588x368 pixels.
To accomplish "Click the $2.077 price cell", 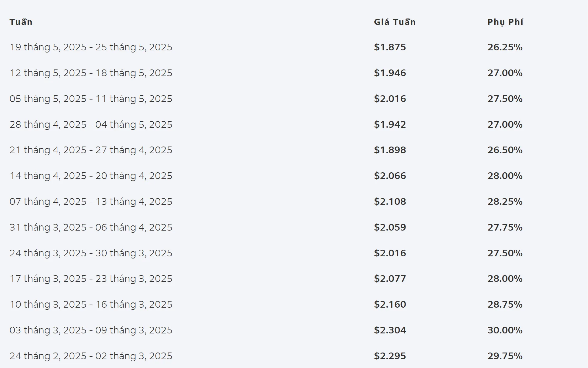I will [x=390, y=279].
